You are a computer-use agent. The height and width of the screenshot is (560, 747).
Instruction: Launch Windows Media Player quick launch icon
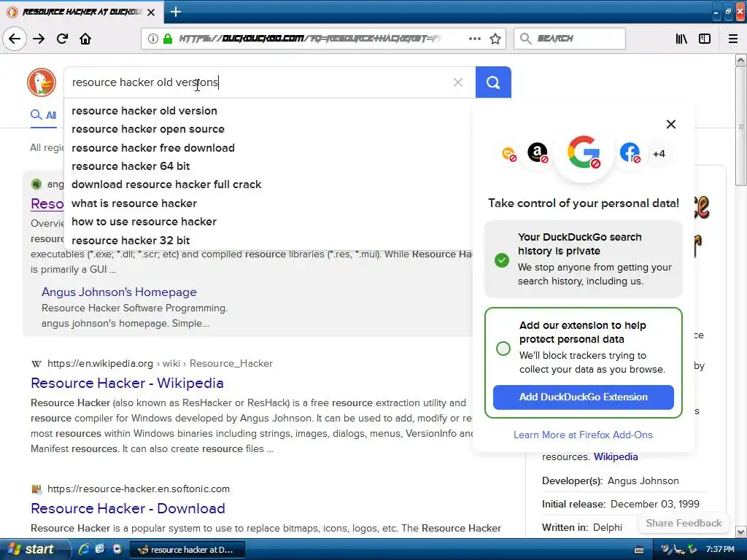click(117, 549)
